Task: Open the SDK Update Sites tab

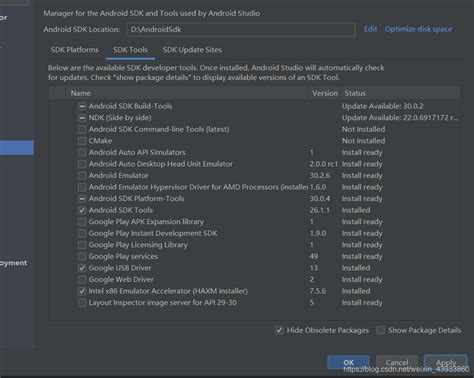Action: point(192,50)
